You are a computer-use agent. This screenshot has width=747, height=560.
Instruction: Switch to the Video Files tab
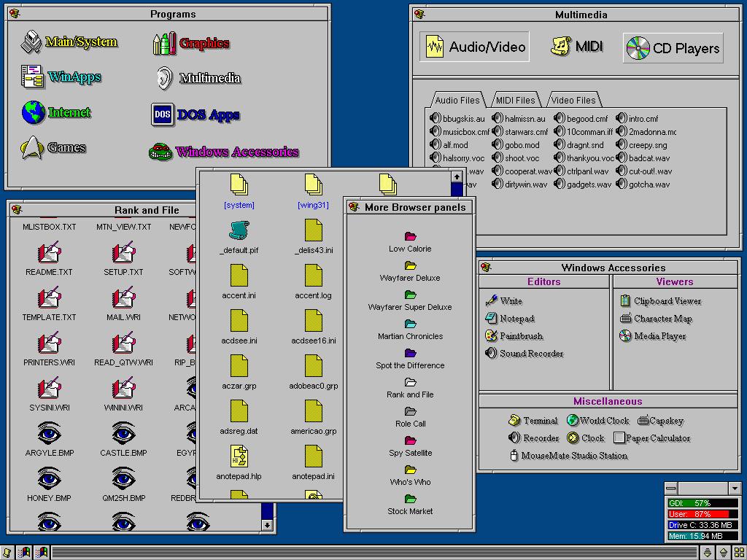coord(573,101)
